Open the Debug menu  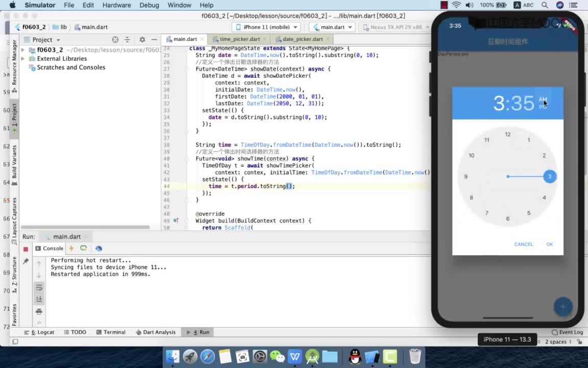[x=149, y=5]
